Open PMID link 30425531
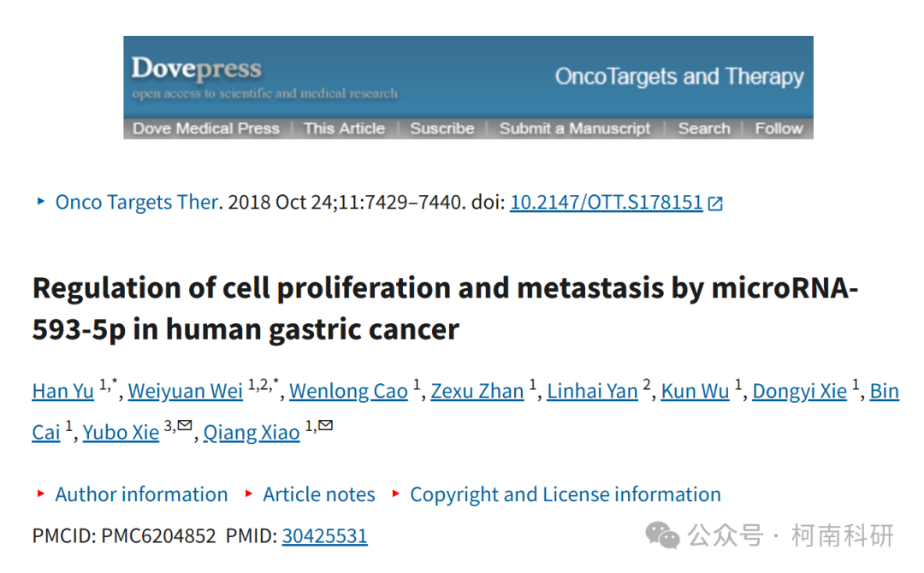The width and height of the screenshot is (924, 573). (325, 536)
